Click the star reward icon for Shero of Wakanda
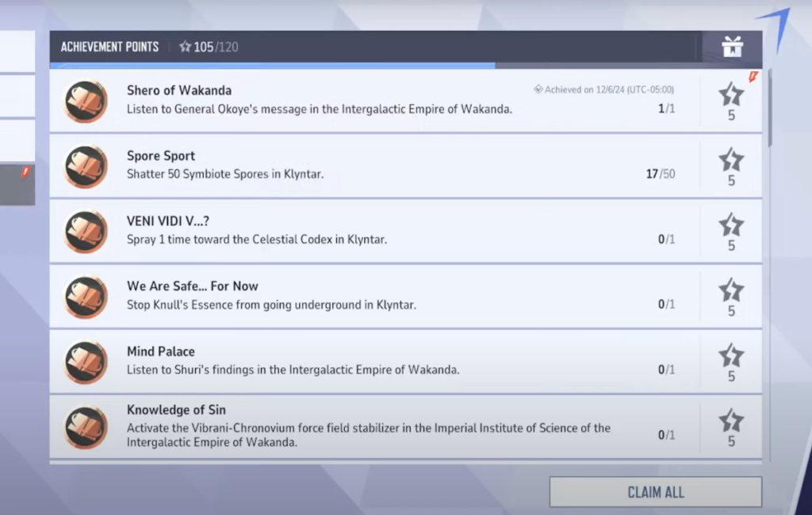812x515 pixels. point(731,94)
